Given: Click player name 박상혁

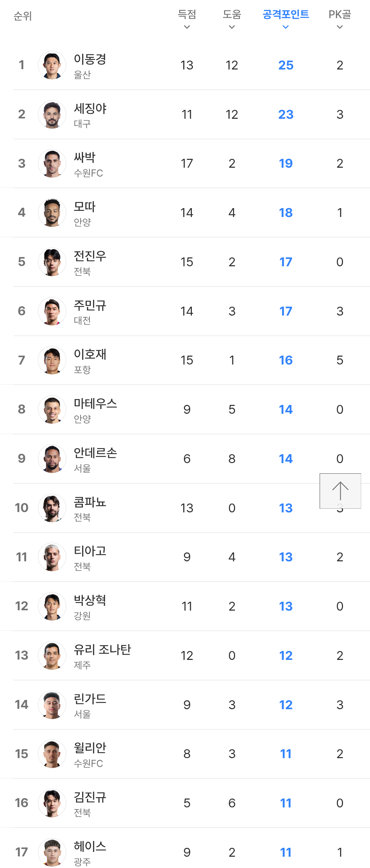Looking at the screenshot, I should [x=90, y=600].
